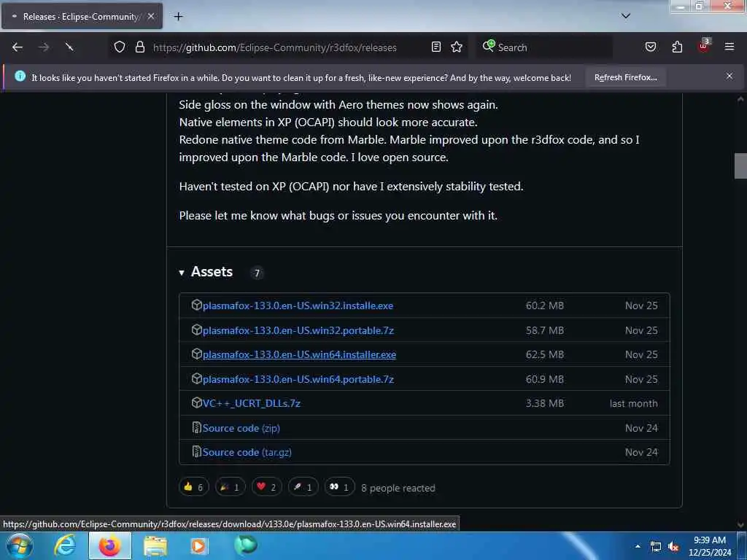Click the heart reaction

pos(267,486)
